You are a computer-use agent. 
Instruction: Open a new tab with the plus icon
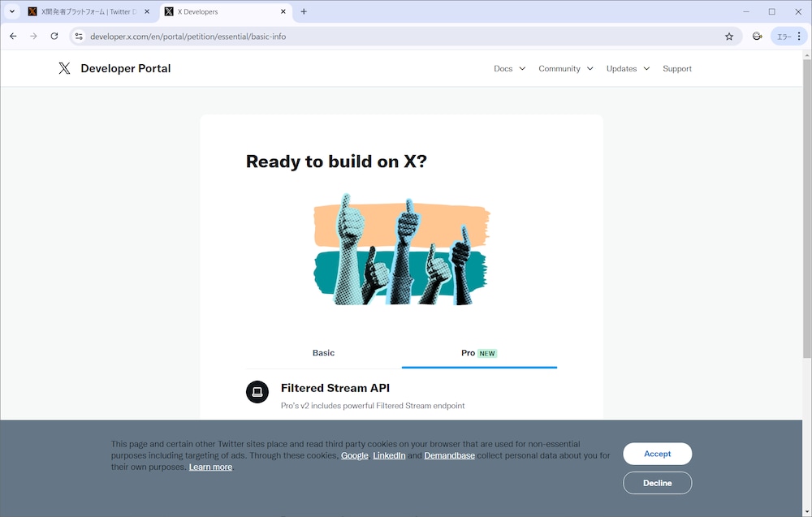coord(304,11)
